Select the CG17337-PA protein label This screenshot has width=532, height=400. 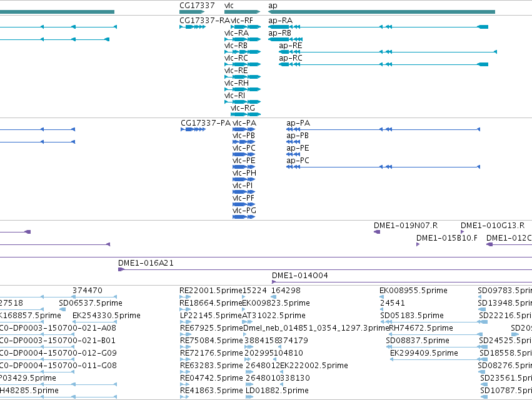[206, 123]
